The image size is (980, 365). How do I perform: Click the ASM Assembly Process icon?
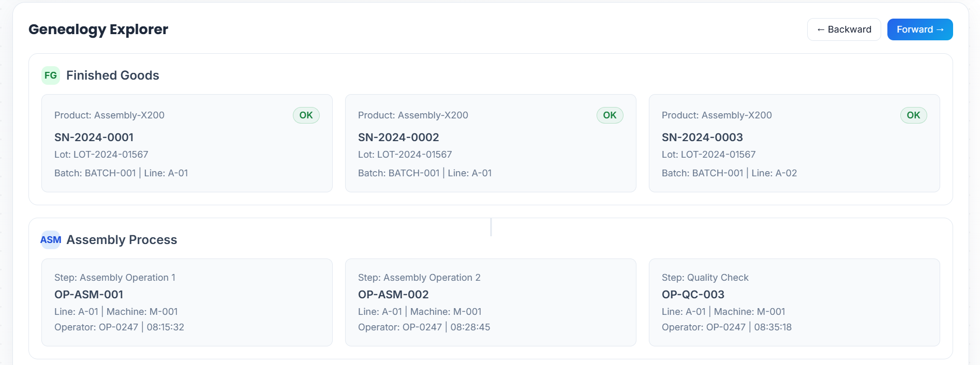point(51,240)
